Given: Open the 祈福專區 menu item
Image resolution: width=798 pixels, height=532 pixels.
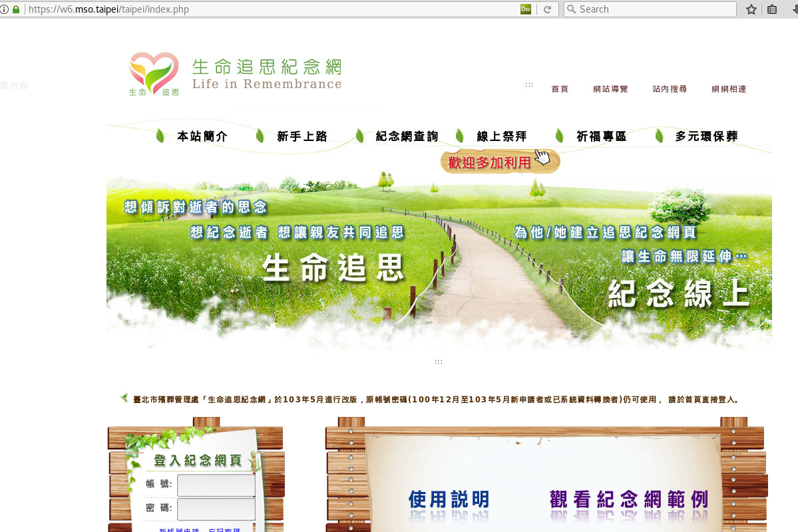Looking at the screenshot, I should click(x=601, y=136).
